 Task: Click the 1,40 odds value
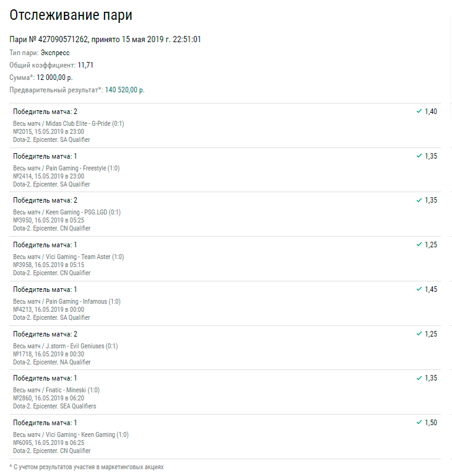coord(431,112)
